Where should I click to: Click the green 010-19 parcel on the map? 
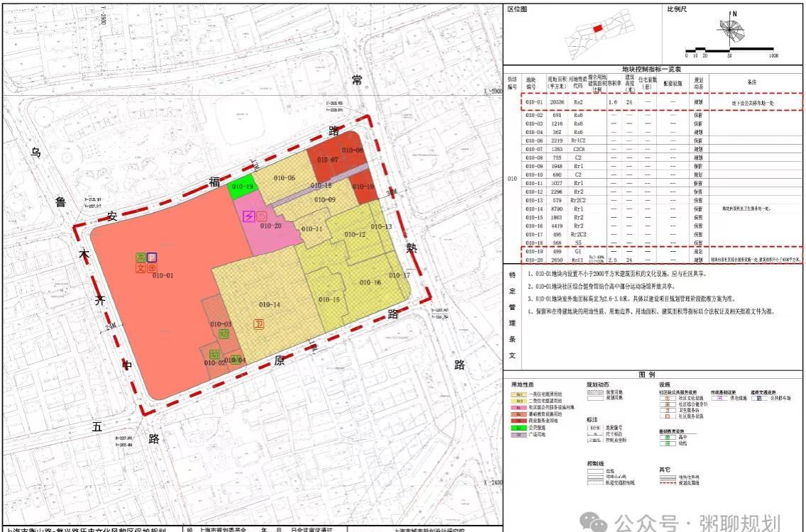[x=242, y=187]
